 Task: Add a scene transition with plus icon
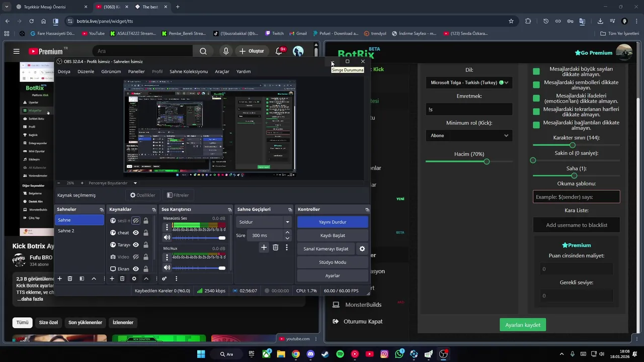pos(264,247)
